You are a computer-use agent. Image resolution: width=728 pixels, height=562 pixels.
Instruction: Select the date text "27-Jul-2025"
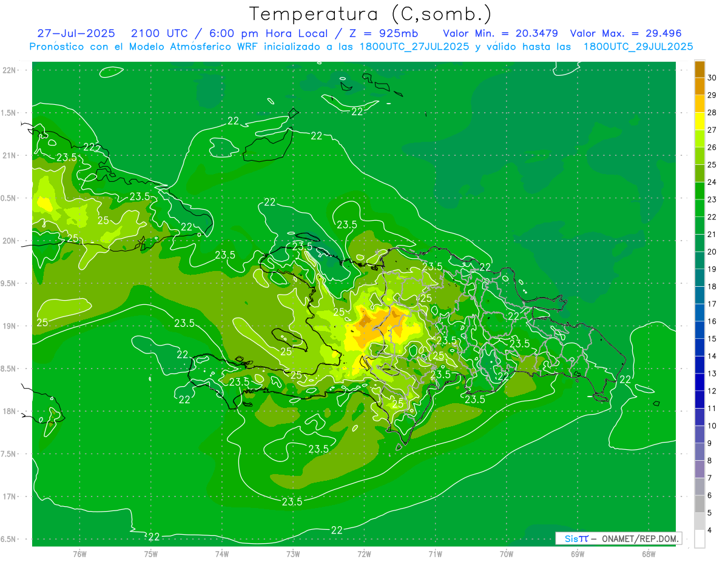click(x=76, y=33)
